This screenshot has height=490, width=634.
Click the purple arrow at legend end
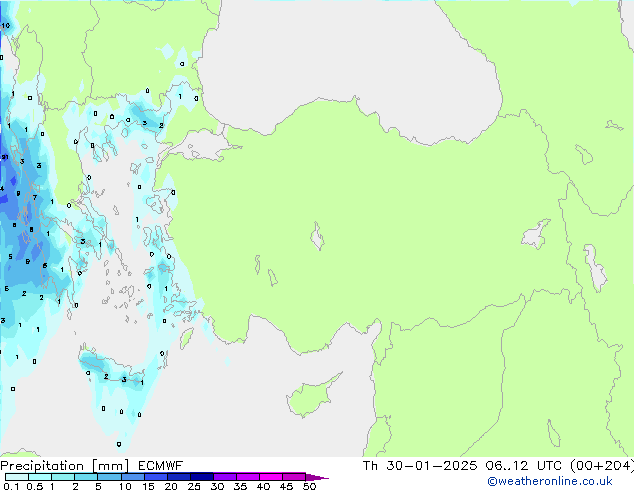(x=317, y=477)
